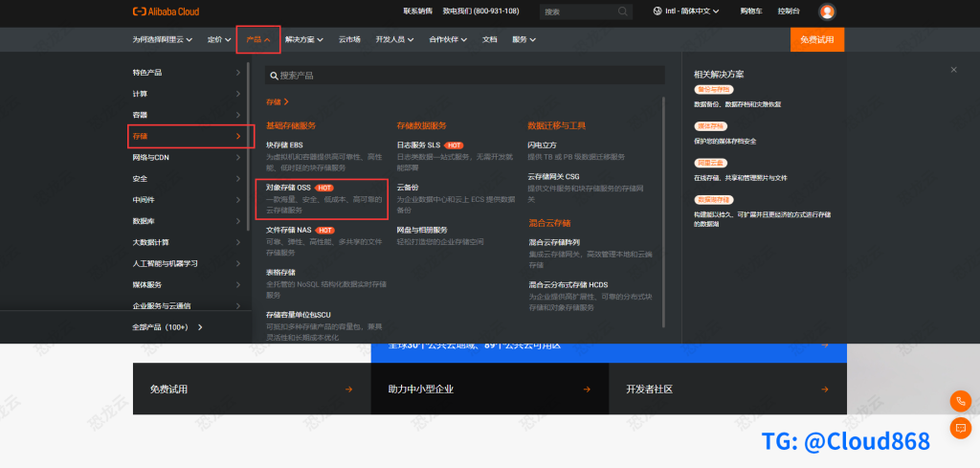Click 致电我们 (800-931-108)
Image resolution: width=980 pixels, height=468 pixels.
click(x=480, y=11)
